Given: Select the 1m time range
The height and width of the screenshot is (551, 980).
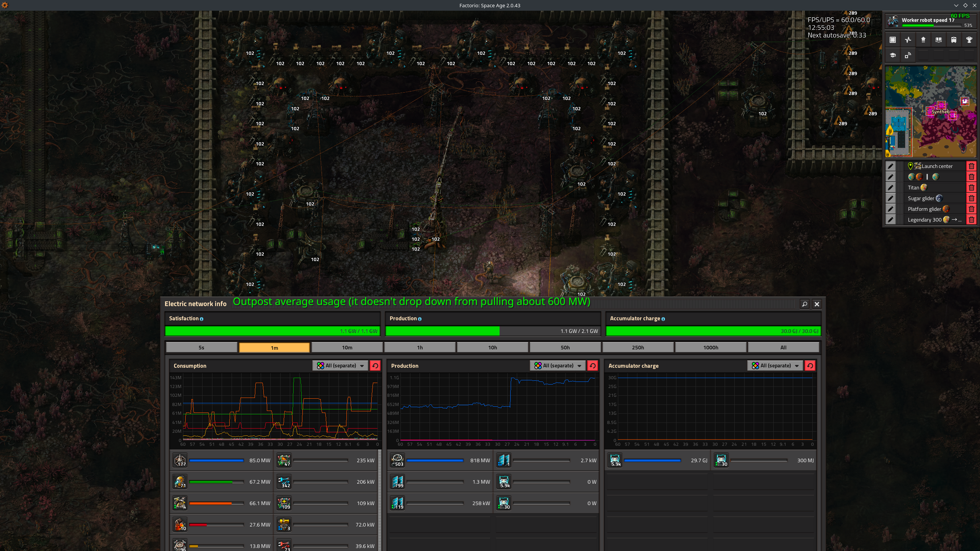Looking at the screenshot, I should 274,347.
